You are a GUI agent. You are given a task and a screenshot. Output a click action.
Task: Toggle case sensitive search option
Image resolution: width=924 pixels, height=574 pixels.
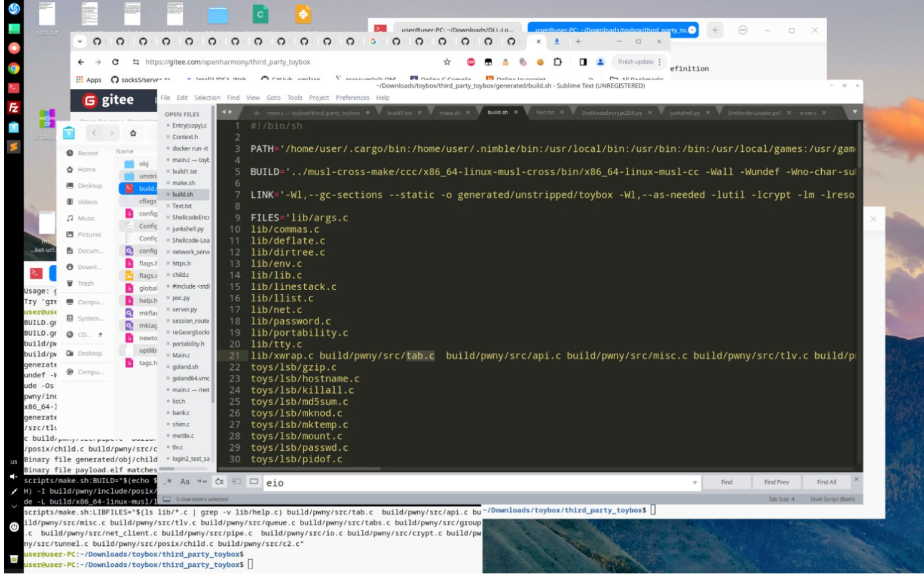tap(185, 482)
